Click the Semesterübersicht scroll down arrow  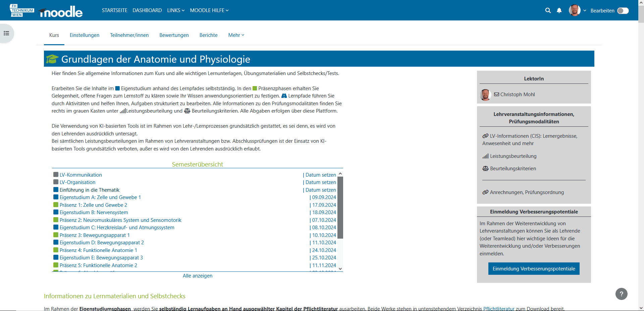point(340,269)
